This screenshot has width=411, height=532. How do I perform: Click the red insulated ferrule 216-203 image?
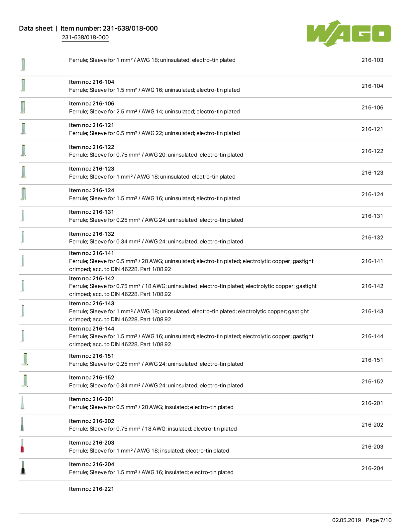click(22, 446)
